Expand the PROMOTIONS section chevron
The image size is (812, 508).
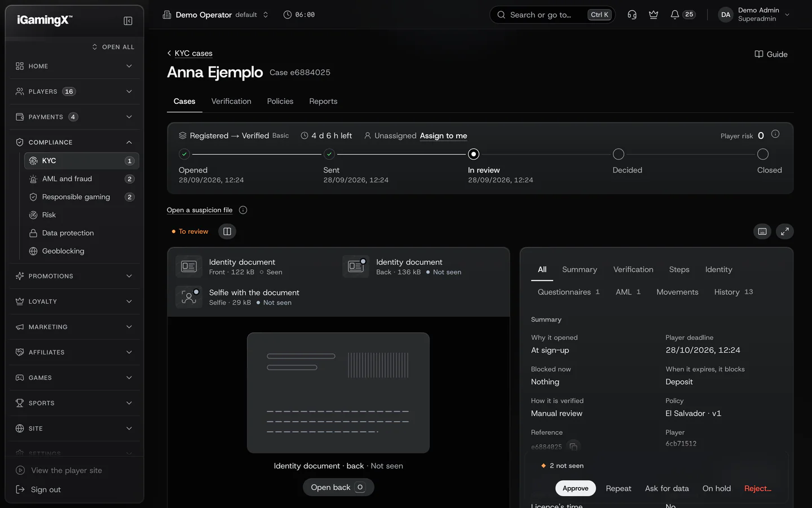click(x=129, y=276)
